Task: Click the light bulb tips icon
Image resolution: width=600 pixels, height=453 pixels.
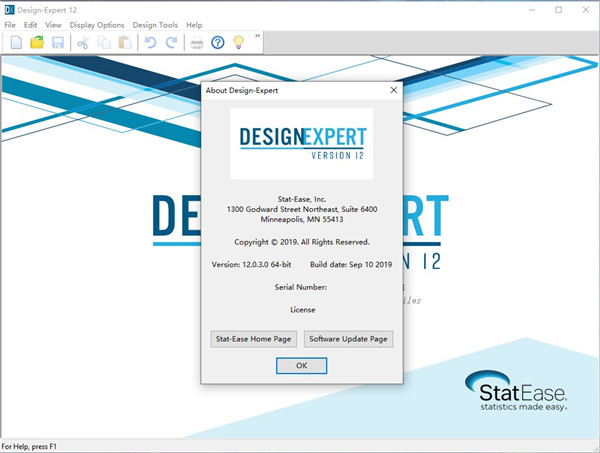Action: (239, 42)
